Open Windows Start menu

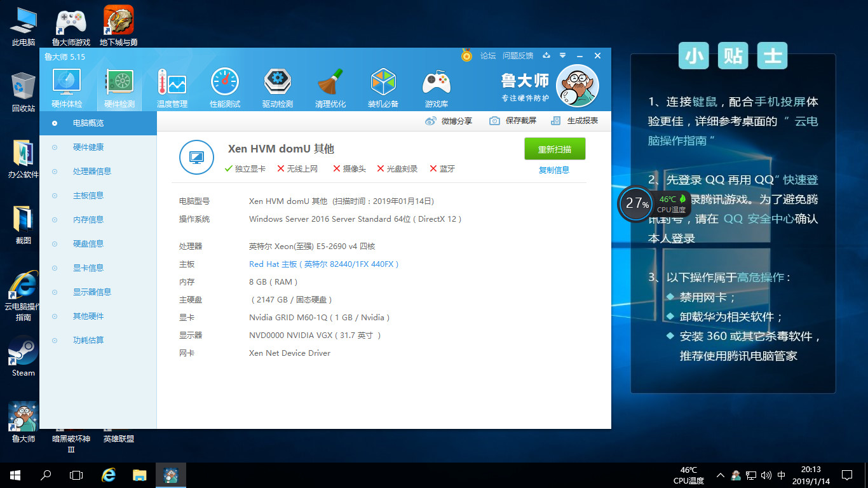click(15, 475)
